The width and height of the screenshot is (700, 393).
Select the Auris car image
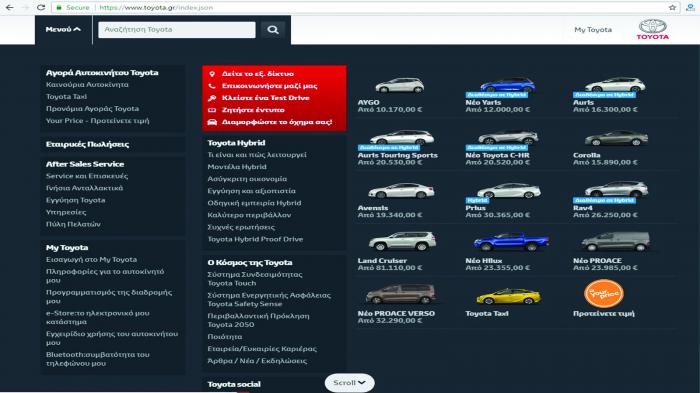615,84
